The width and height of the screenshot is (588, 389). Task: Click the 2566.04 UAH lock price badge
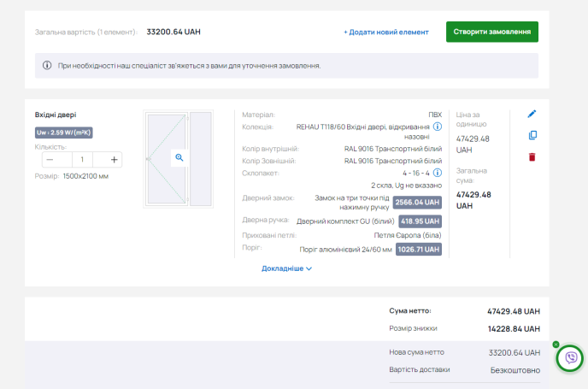pyautogui.click(x=417, y=203)
